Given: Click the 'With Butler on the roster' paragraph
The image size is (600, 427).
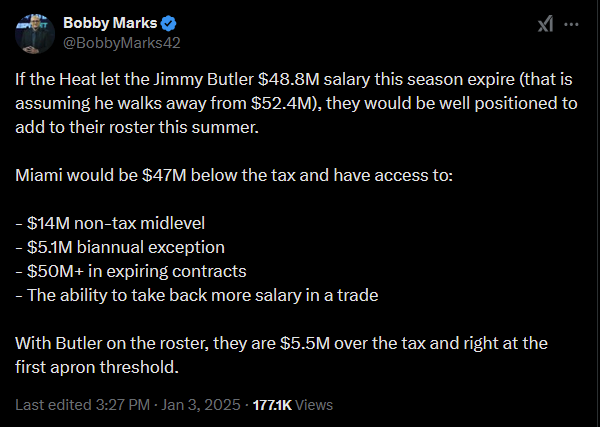Looking at the screenshot, I should 282,355.
